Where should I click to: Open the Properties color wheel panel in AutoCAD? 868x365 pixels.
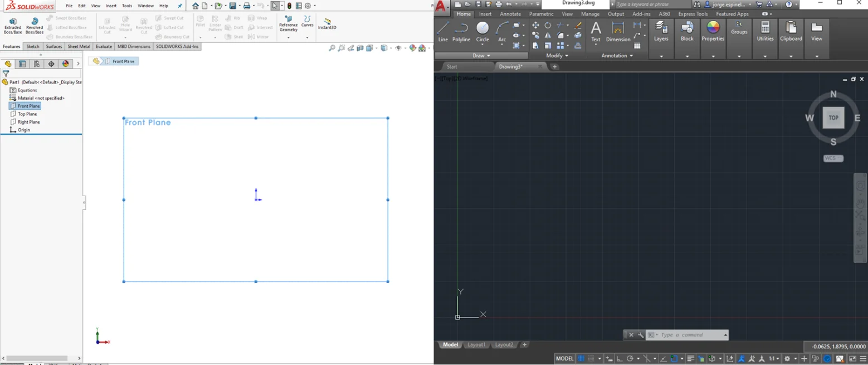tap(713, 31)
